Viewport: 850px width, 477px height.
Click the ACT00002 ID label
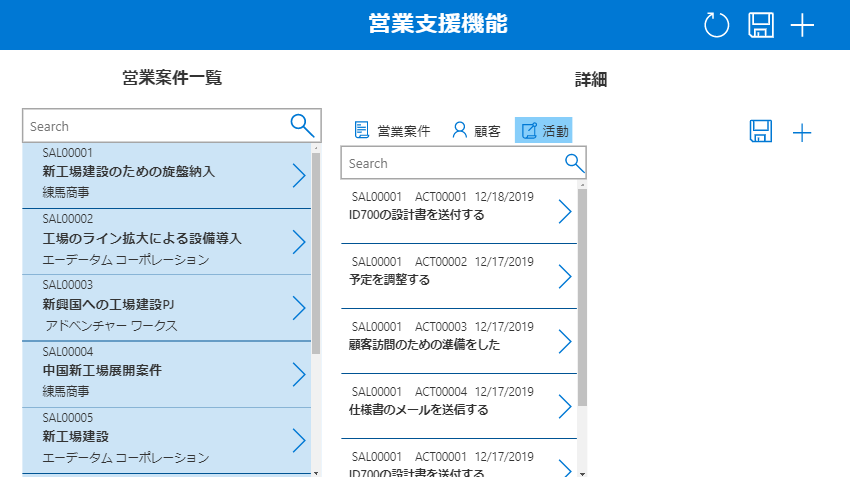point(441,262)
